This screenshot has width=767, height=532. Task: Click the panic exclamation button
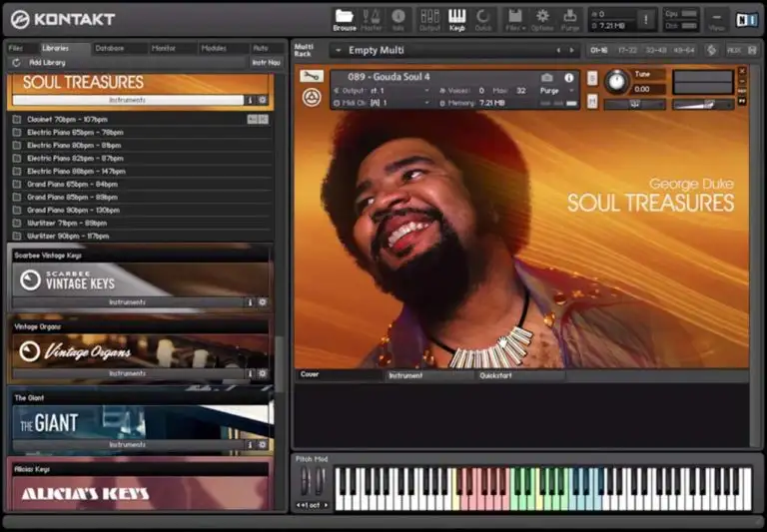(646, 20)
